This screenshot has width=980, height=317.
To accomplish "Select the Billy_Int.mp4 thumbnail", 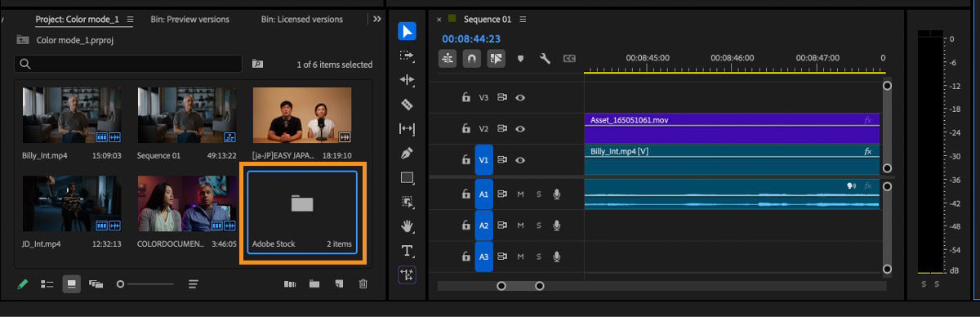I will (72, 115).
